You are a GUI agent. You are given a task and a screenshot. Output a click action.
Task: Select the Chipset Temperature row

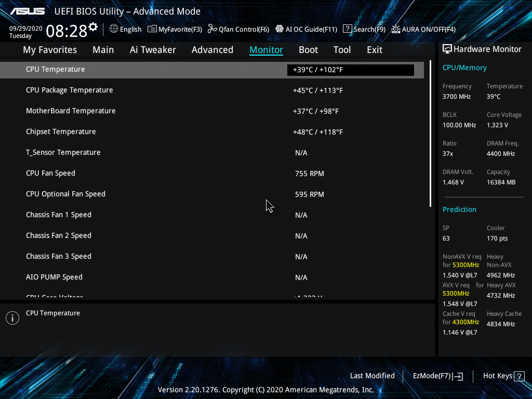212,131
